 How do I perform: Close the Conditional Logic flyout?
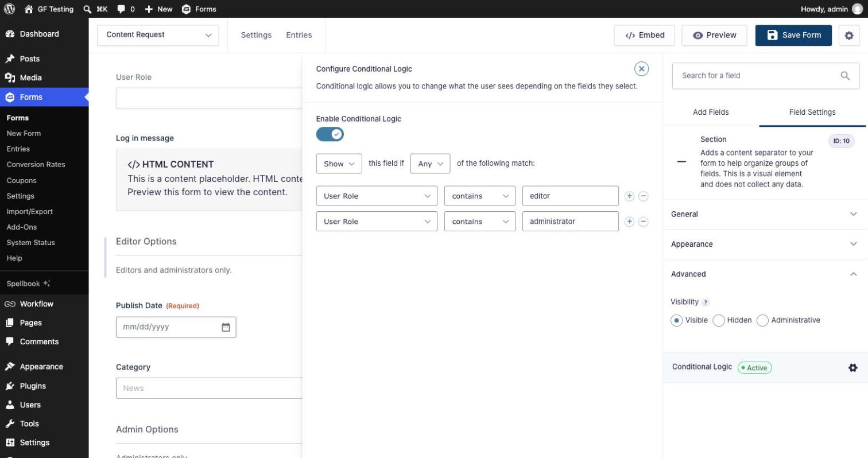click(x=641, y=69)
